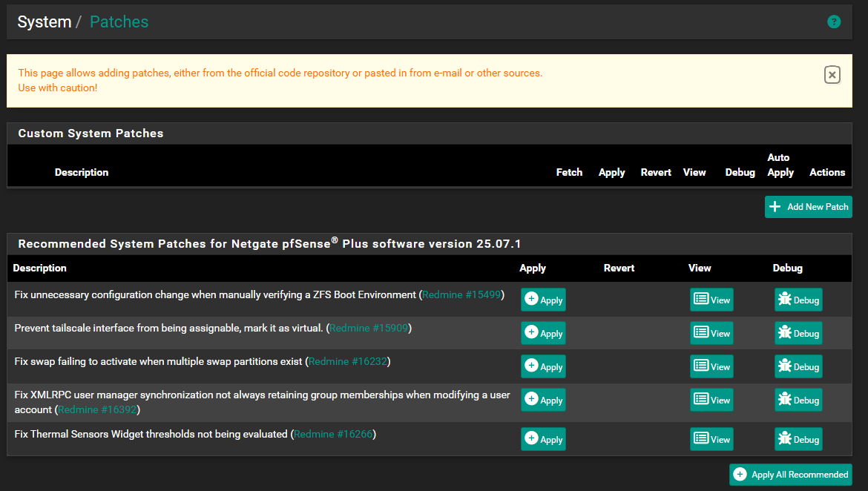Go to System in the breadcrumb
Screen dimensions: 868x491
pyautogui.click(x=44, y=22)
